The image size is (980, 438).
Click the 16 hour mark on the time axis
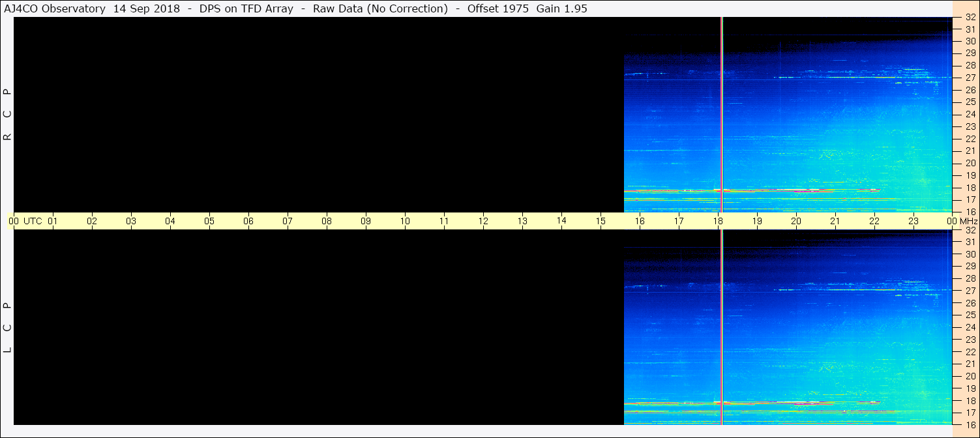[x=640, y=221]
